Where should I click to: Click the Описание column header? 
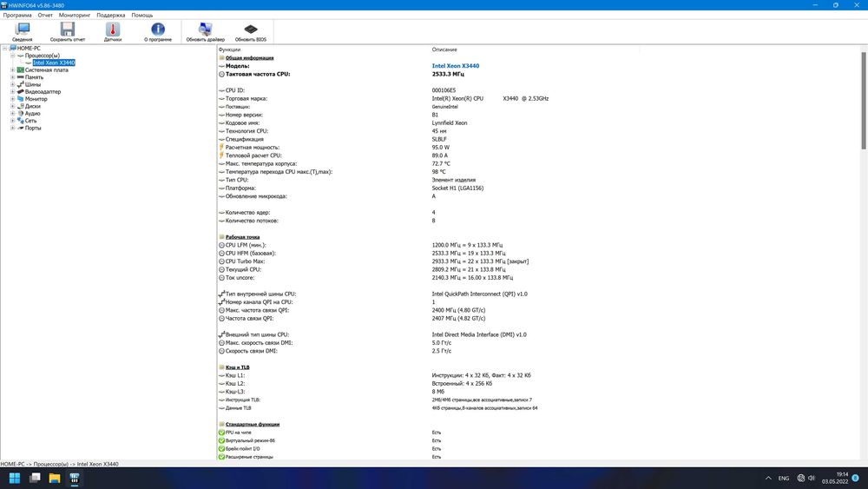click(x=444, y=50)
